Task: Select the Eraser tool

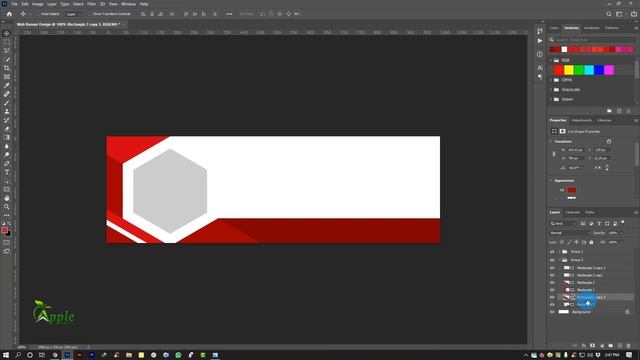Action: (x=7, y=129)
